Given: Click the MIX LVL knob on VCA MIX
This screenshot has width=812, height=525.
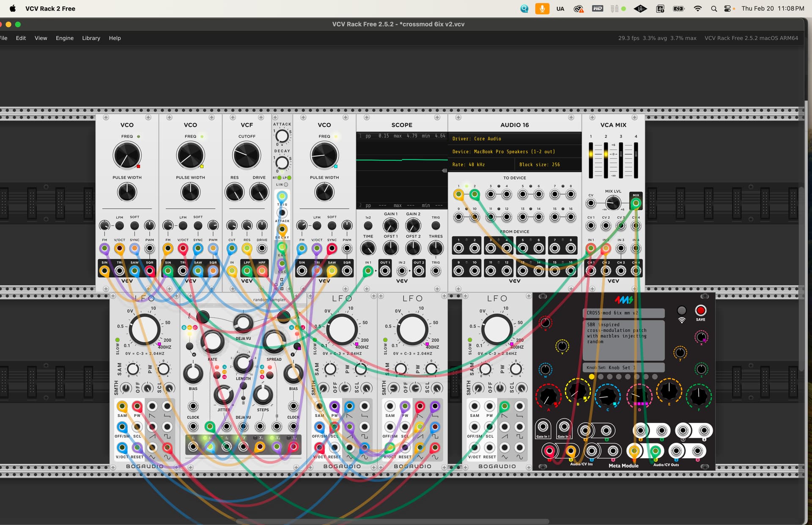Looking at the screenshot, I should tap(613, 203).
